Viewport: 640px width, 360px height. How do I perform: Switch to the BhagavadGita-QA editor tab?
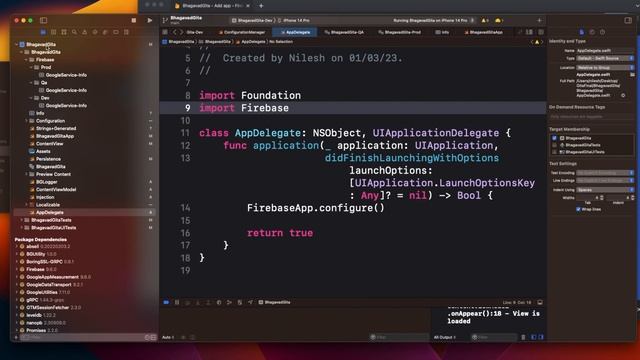tap(344, 32)
